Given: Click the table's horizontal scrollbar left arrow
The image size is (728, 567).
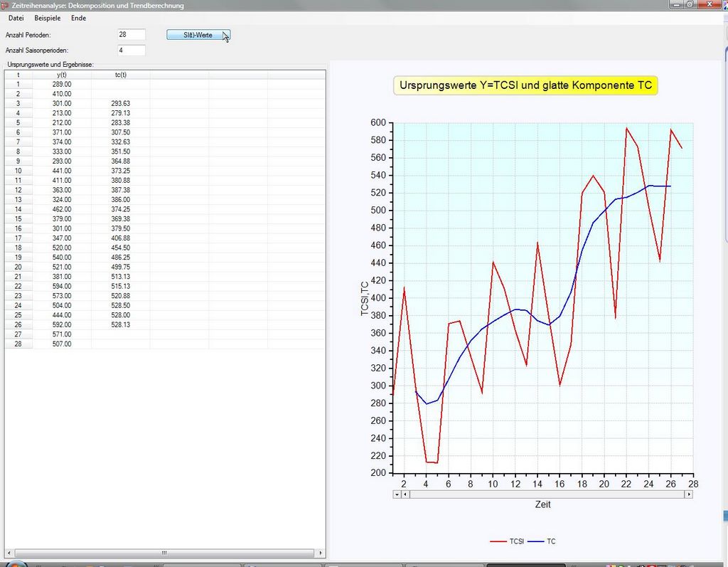Looking at the screenshot, I should point(9,553).
